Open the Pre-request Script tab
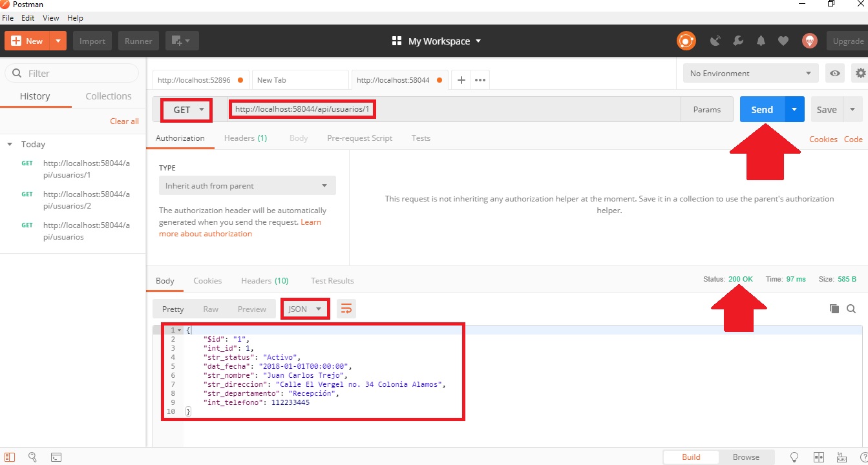Image resolution: width=868 pixels, height=465 pixels. click(359, 138)
